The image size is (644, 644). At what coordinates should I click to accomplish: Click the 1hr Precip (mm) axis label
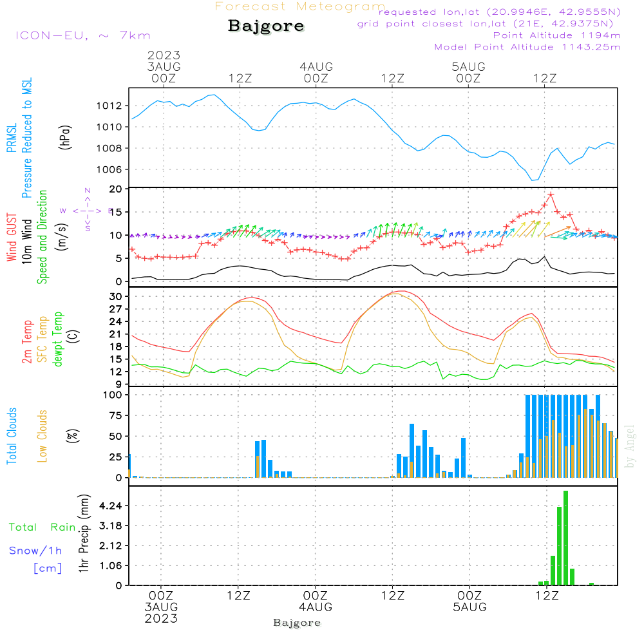click(84, 533)
